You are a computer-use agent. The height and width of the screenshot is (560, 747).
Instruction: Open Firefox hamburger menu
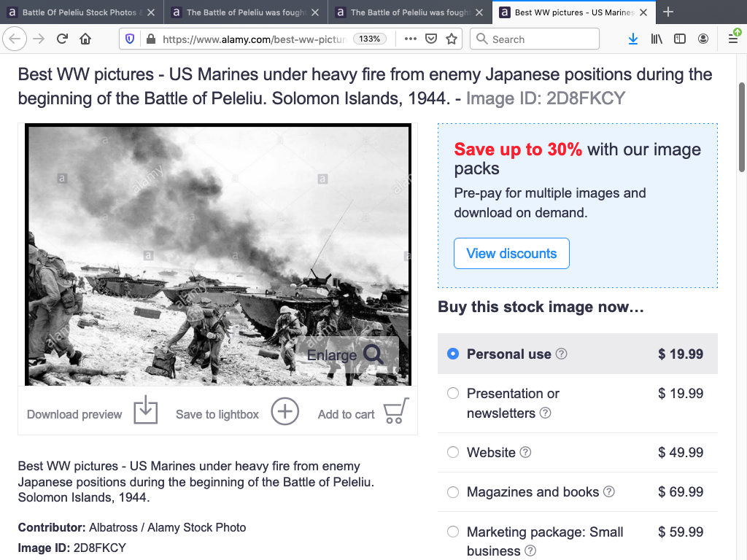[x=733, y=39]
